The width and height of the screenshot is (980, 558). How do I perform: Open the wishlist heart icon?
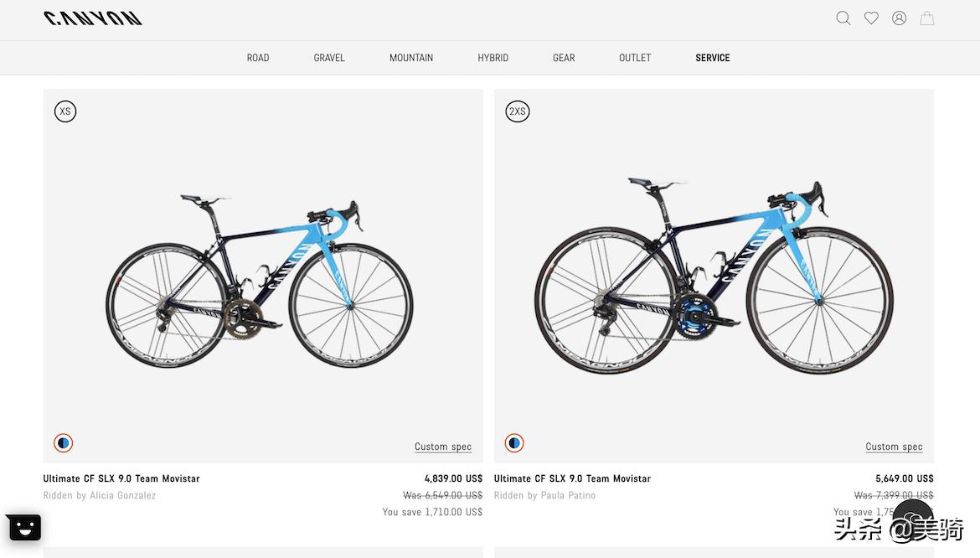pos(871,18)
